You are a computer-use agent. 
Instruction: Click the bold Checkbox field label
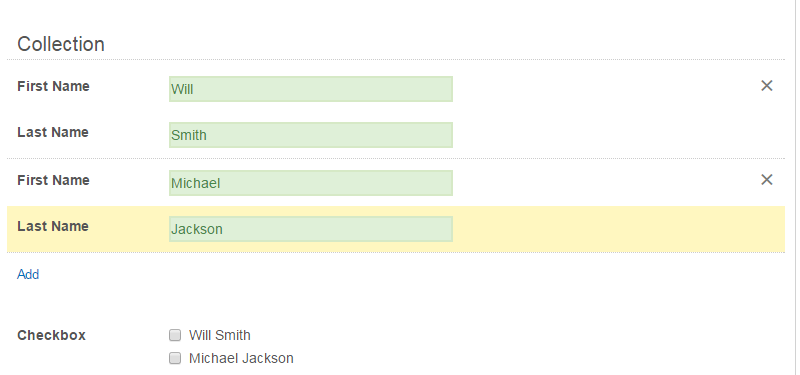pos(52,335)
